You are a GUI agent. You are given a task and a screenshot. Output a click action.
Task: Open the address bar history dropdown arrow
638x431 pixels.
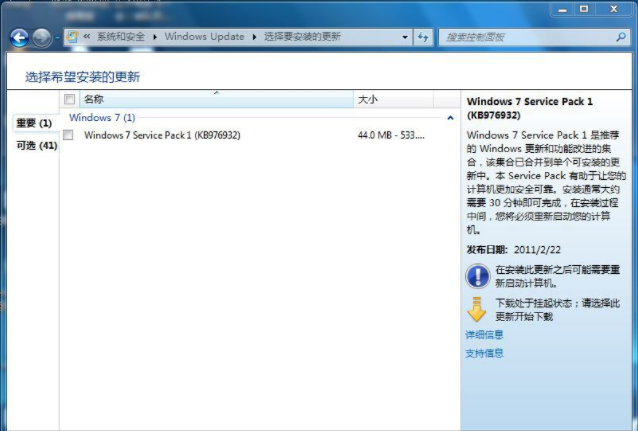[x=404, y=37]
